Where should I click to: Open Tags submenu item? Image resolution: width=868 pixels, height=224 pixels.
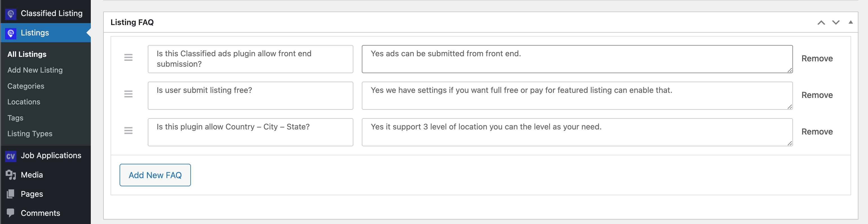(x=16, y=118)
